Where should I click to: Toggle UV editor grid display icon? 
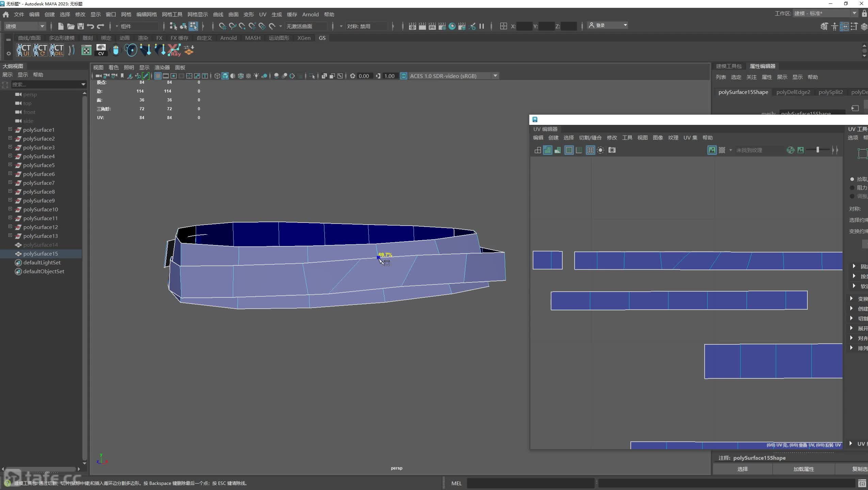[x=591, y=150]
